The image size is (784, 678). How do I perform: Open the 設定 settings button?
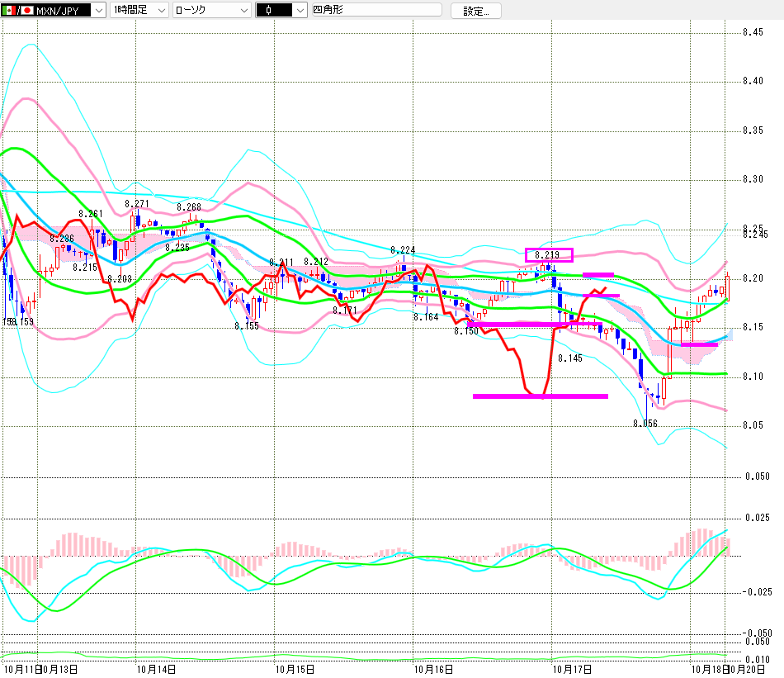pos(475,11)
